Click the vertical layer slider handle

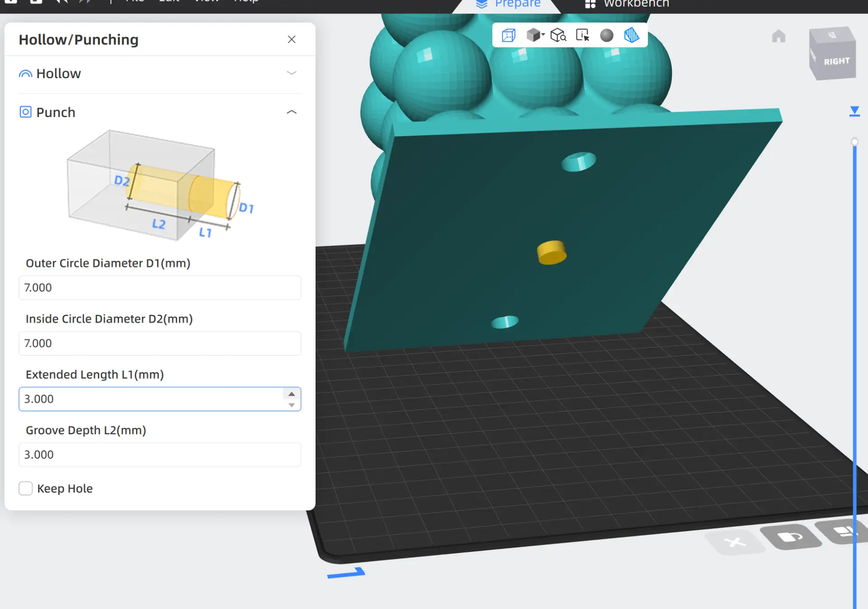pos(854,142)
